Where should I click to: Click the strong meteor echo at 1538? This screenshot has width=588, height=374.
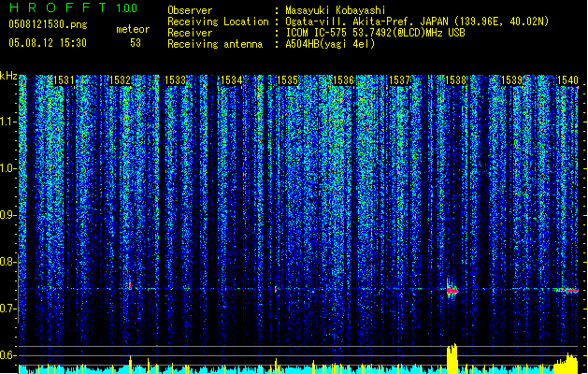coord(452,290)
